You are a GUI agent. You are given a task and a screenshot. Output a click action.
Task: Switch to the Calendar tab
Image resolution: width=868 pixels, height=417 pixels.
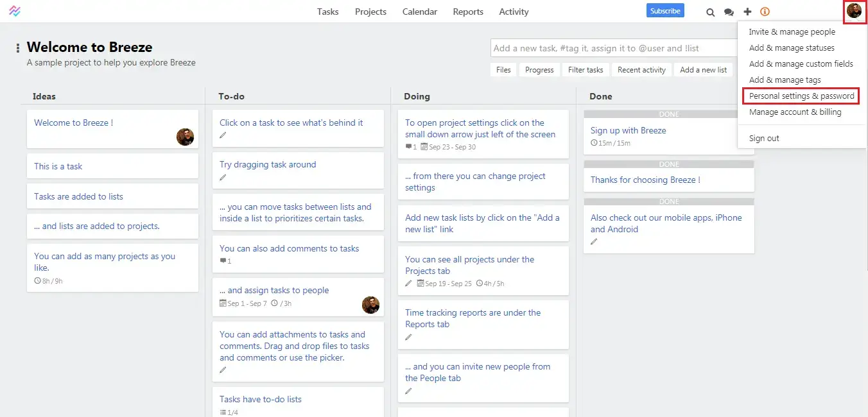pos(419,12)
